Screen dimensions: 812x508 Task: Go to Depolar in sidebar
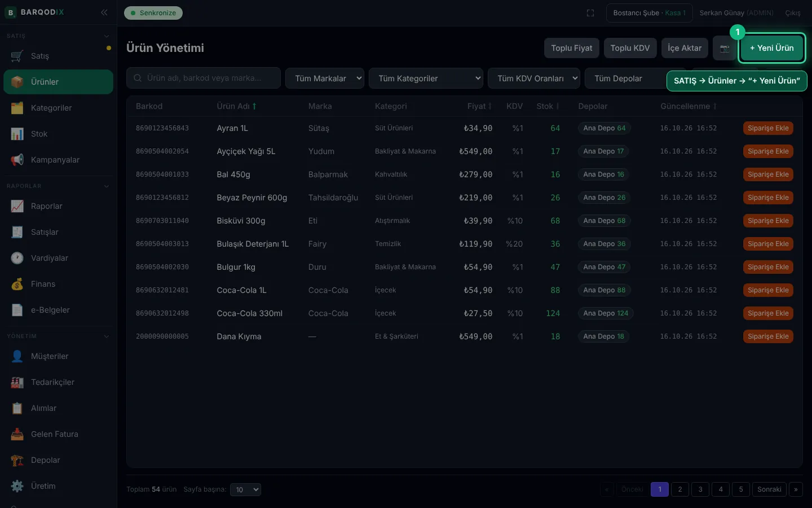coord(59,460)
